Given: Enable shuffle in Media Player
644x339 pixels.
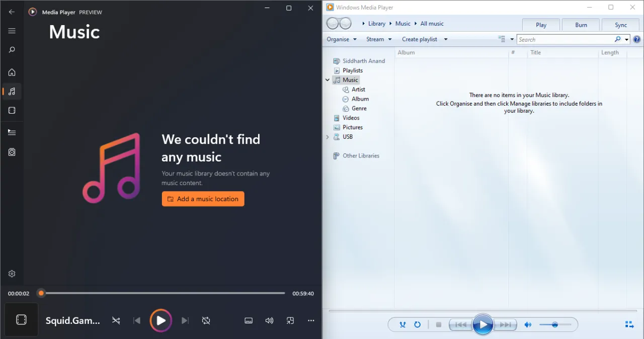Looking at the screenshot, I should coord(116,320).
